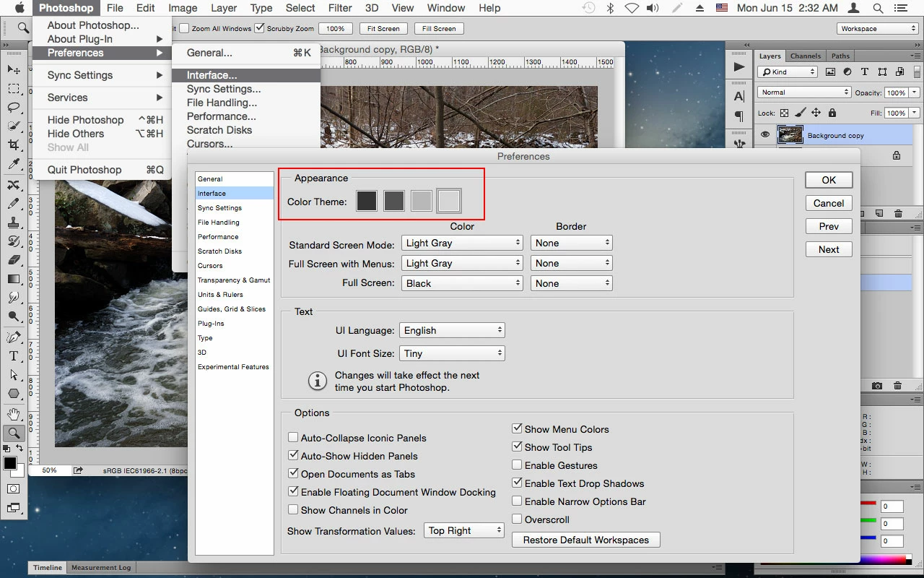This screenshot has width=924, height=578.
Task: Select the Move tool
Action: click(14, 69)
